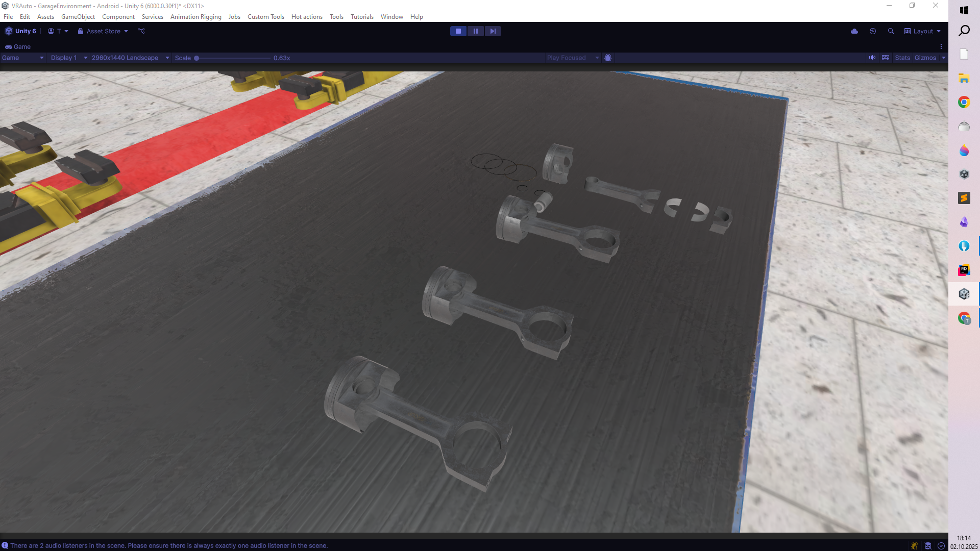Toggle Gizmos in the Game view
Image resolution: width=980 pixels, height=551 pixels.
925,58
